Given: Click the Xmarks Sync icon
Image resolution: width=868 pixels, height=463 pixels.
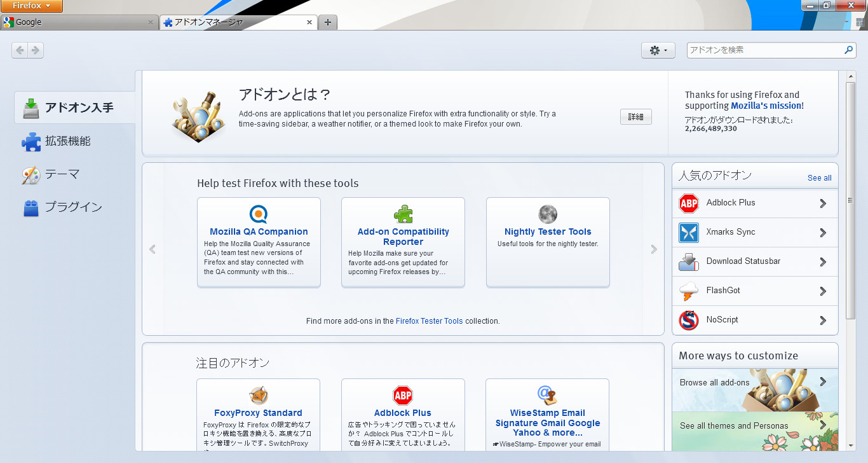Looking at the screenshot, I should click(x=689, y=233).
